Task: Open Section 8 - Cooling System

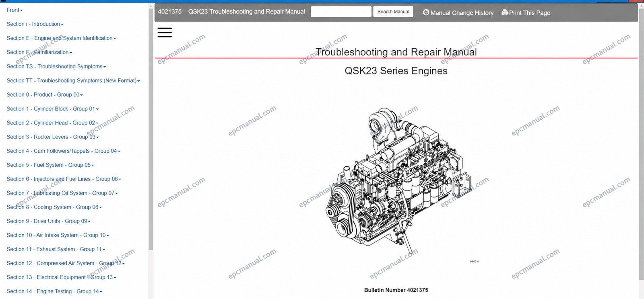Action: tap(54, 207)
